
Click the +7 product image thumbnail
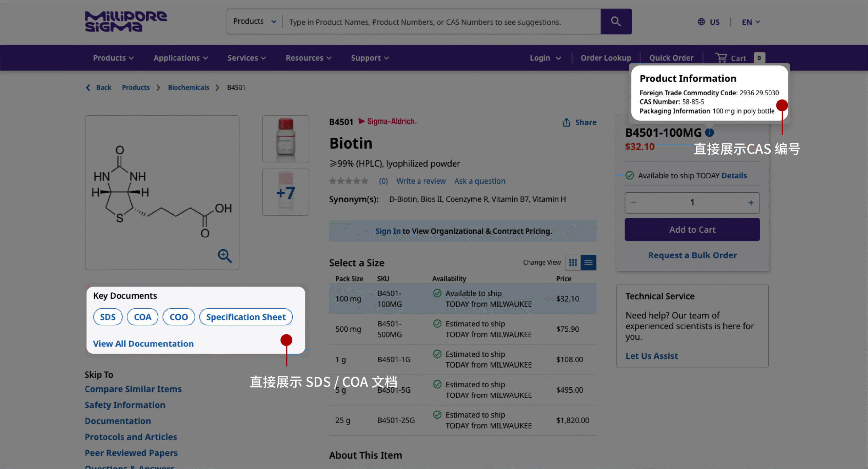tap(285, 192)
